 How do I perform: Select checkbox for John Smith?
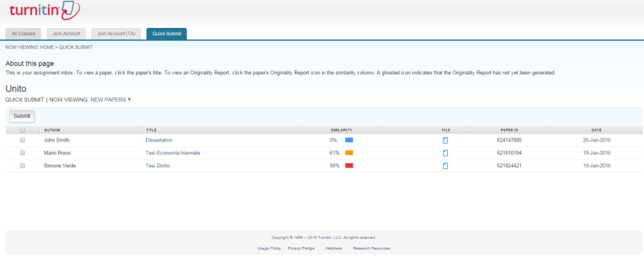pyautogui.click(x=23, y=140)
